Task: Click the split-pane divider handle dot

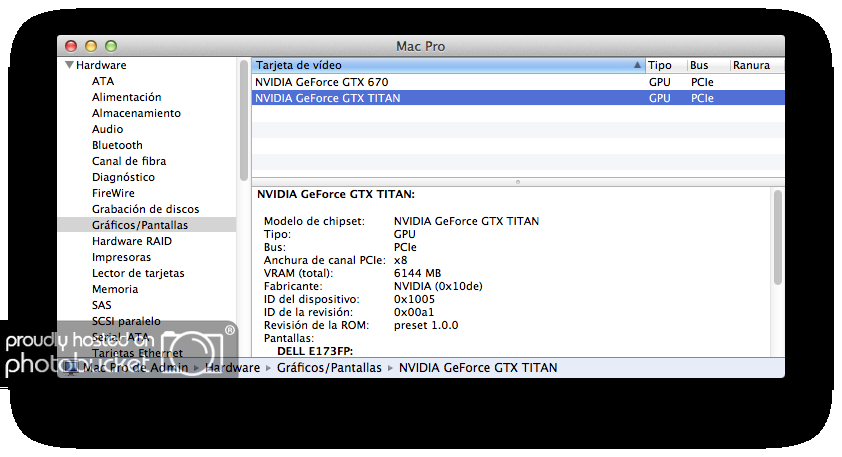Action: pos(517,181)
